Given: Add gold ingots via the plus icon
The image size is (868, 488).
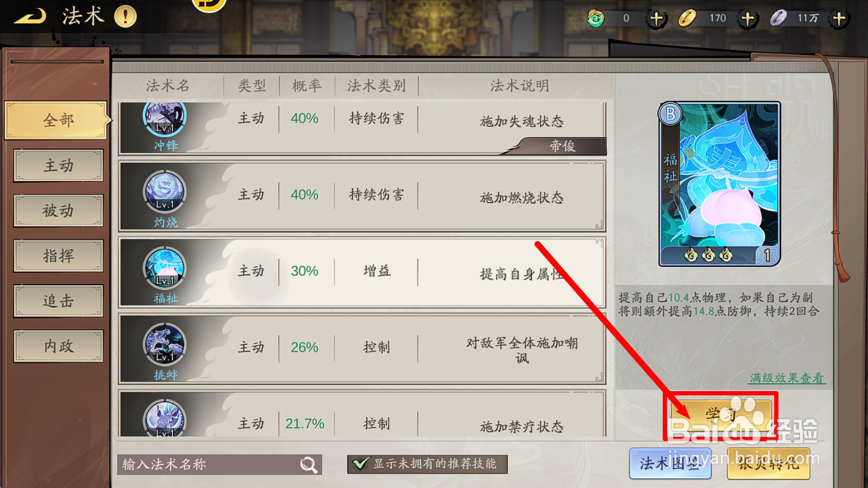Looking at the screenshot, I should pos(748,19).
